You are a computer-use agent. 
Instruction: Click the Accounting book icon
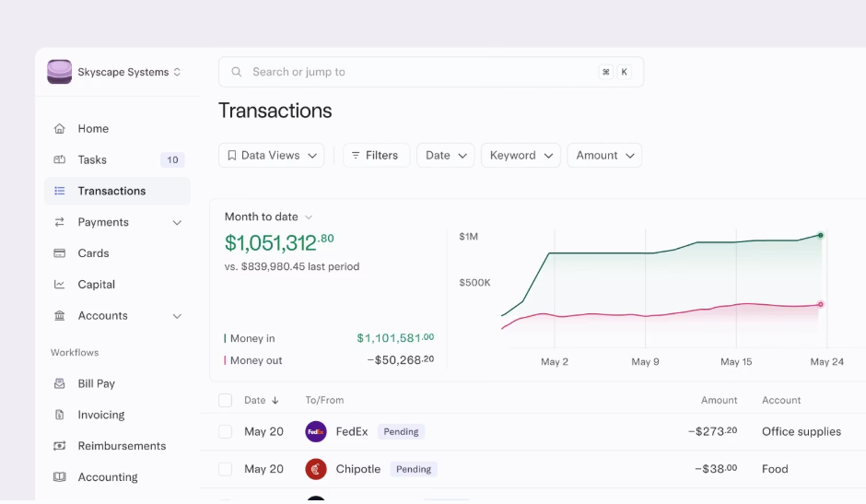pos(60,477)
